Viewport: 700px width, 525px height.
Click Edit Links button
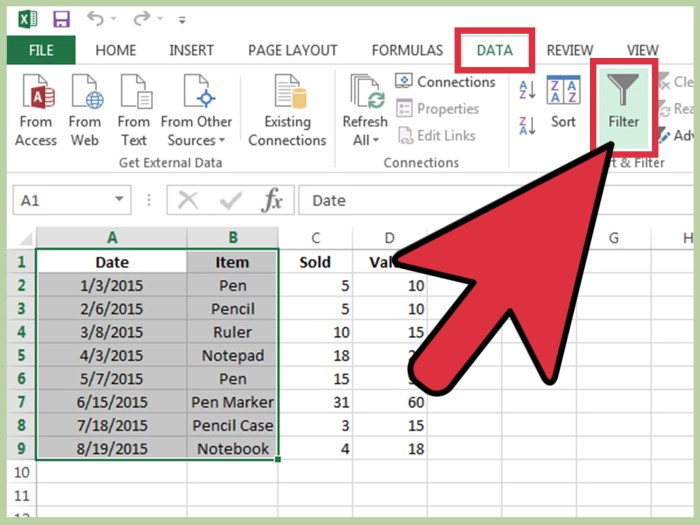pos(437,135)
